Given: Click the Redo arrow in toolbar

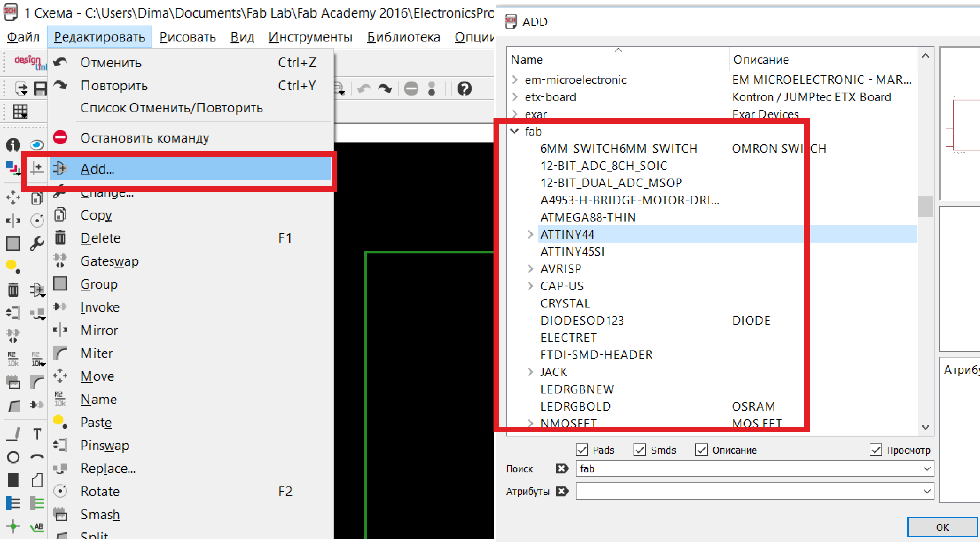Looking at the screenshot, I should 385,89.
